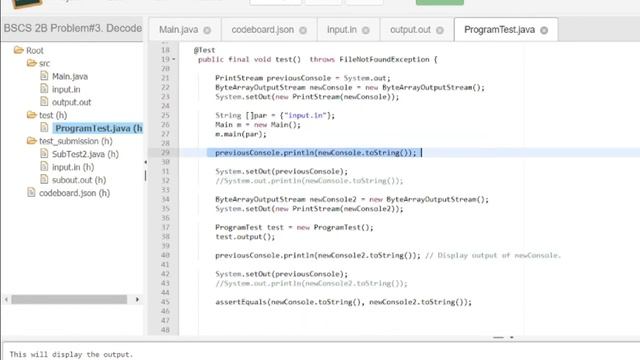640x360 pixels.
Task: Click the m.main(par); statement
Action: pos(241,134)
